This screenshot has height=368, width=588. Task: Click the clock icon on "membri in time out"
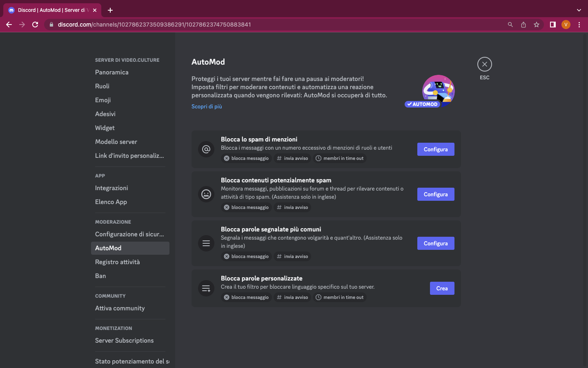click(318, 158)
